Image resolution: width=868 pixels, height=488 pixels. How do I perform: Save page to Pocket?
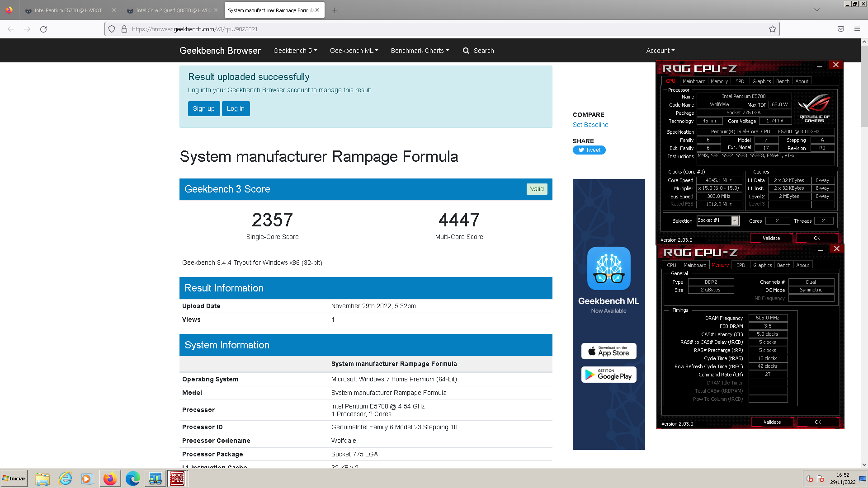pos(841,29)
